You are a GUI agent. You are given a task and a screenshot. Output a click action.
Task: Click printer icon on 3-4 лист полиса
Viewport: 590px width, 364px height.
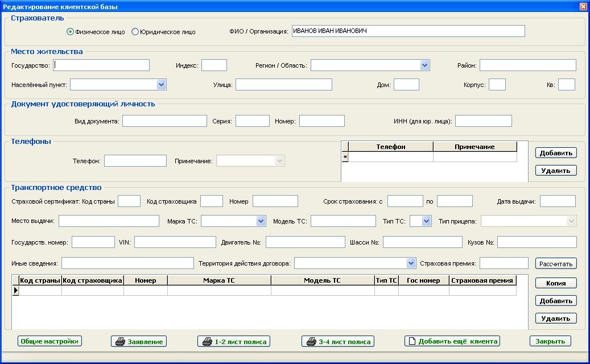click(x=311, y=342)
